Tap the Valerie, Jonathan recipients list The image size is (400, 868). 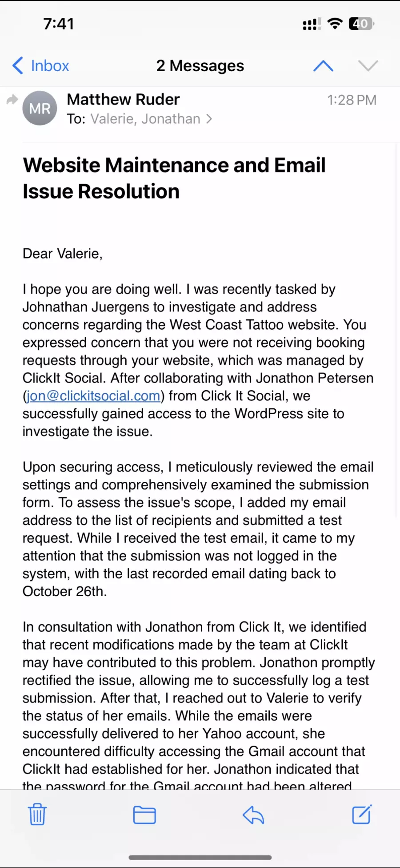pyautogui.click(x=145, y=119)
